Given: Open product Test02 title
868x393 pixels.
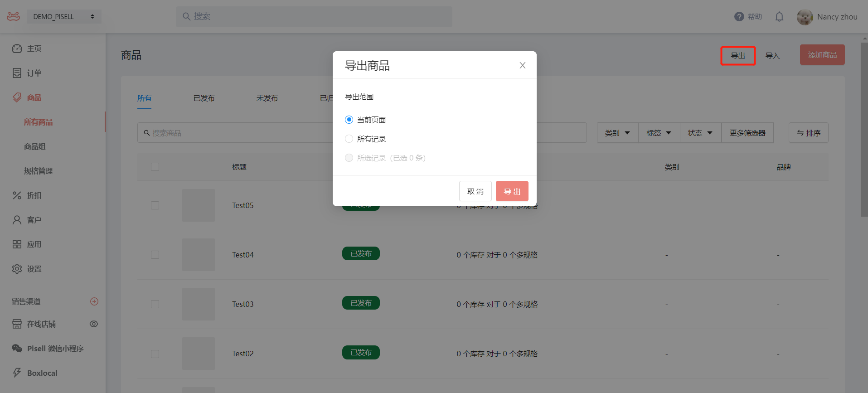Looking at the screenshot, I should click(243, 354).
